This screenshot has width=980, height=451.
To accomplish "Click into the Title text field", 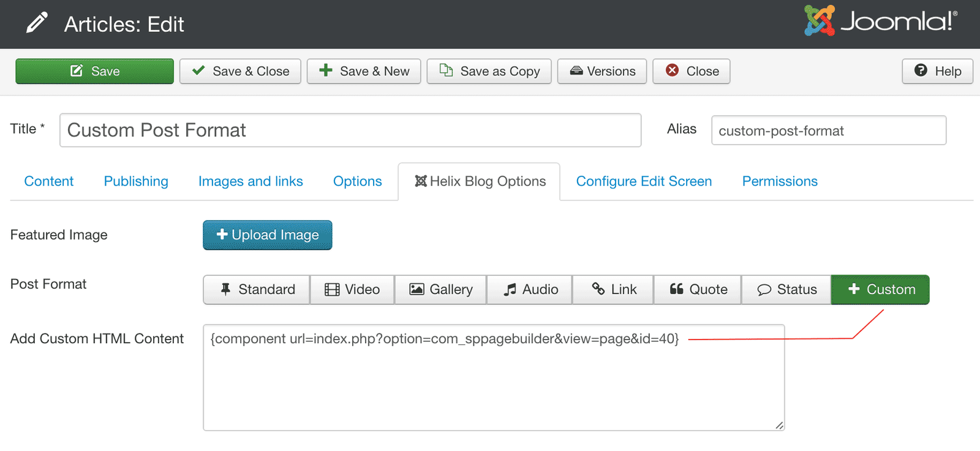I will tap(350, 130).
